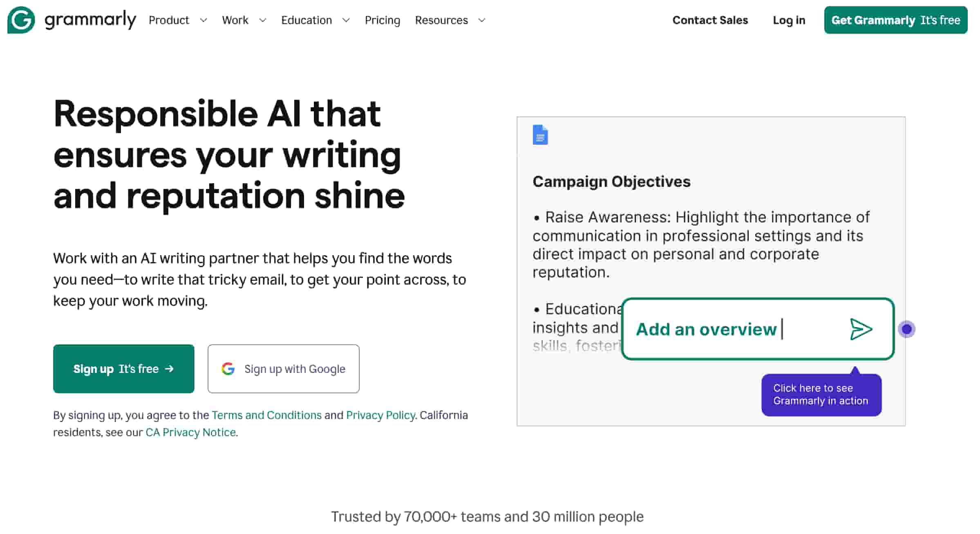This screenshot has width=980, height=534.
Task: Click the green Sign up It's free button
Action: point(123,368)
